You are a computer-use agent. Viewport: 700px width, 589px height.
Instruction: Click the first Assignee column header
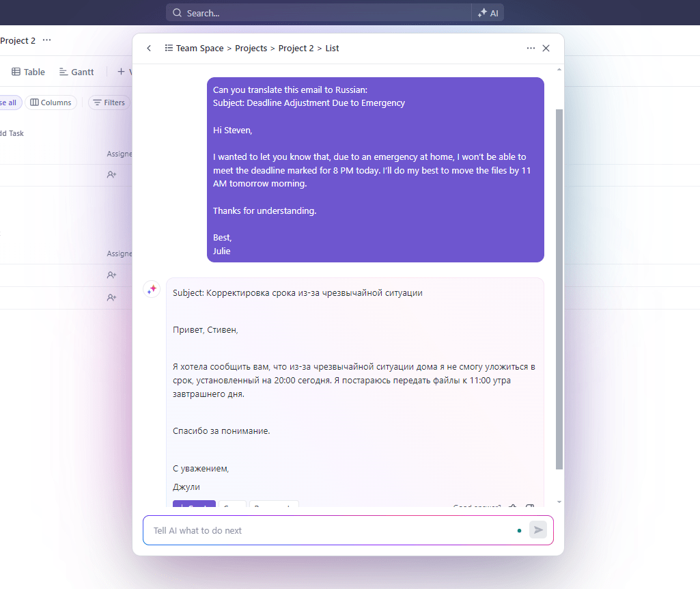[x=120, y=154]
